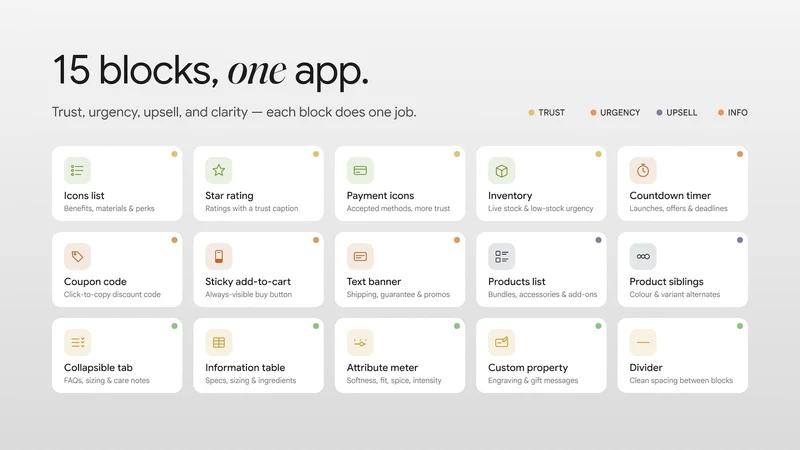The image size is (800, 450).
Task: Click the Sticky add-to-cart phone icon
Action: click(219, 256)
